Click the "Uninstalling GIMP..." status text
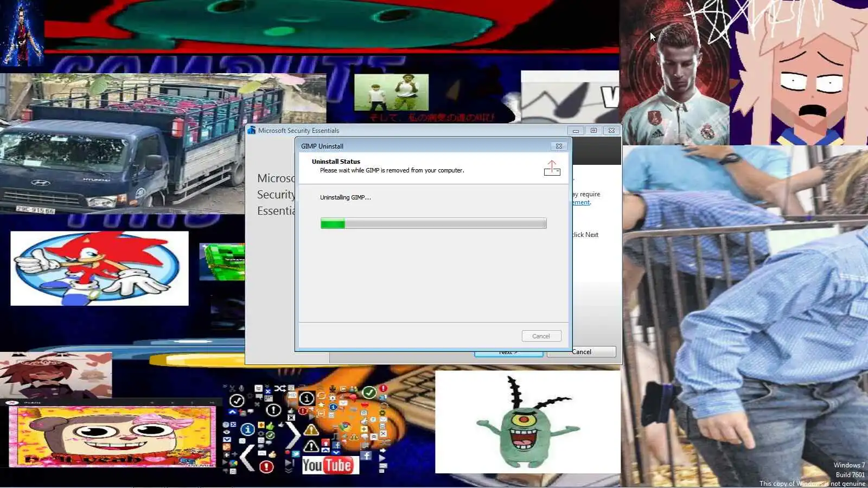 coord(346,197)
